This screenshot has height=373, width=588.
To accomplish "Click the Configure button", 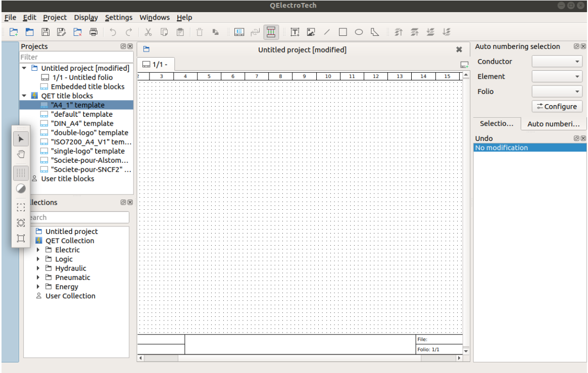I will tap(557, 107).
